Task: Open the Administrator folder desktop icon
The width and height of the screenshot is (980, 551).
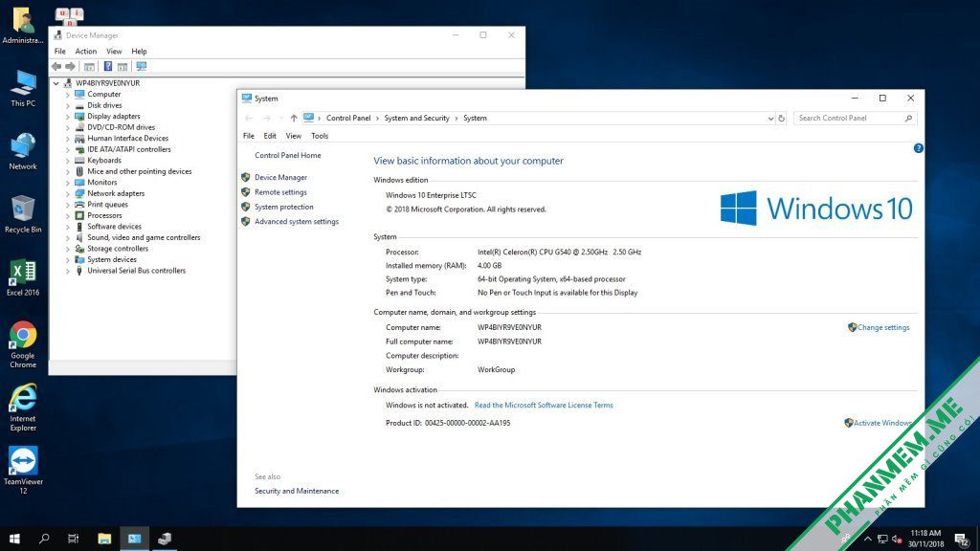Action: pyautogui.click(x=23, y=25)
